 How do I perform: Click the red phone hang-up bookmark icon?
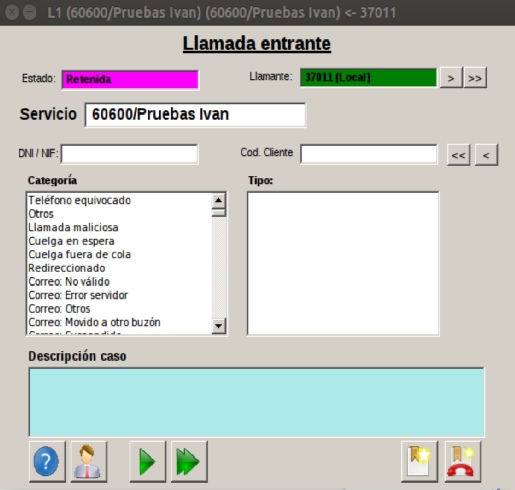(x=463, y=461)
